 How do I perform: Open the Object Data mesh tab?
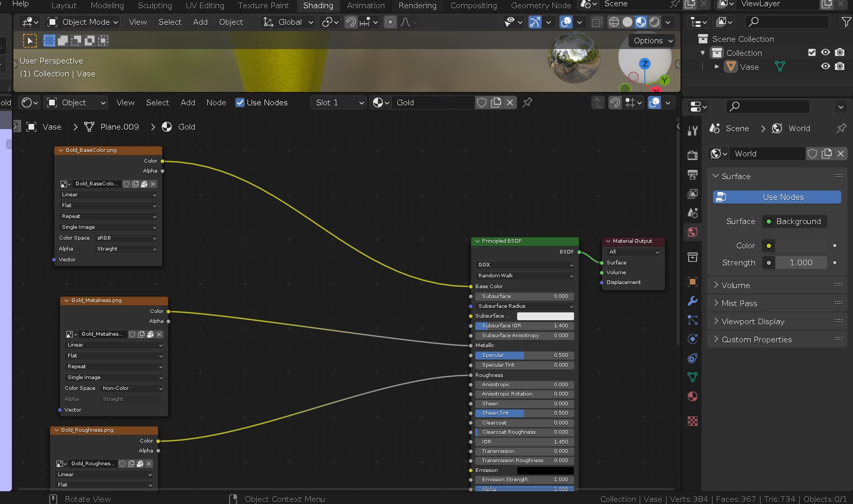click(x=693, y=377)
